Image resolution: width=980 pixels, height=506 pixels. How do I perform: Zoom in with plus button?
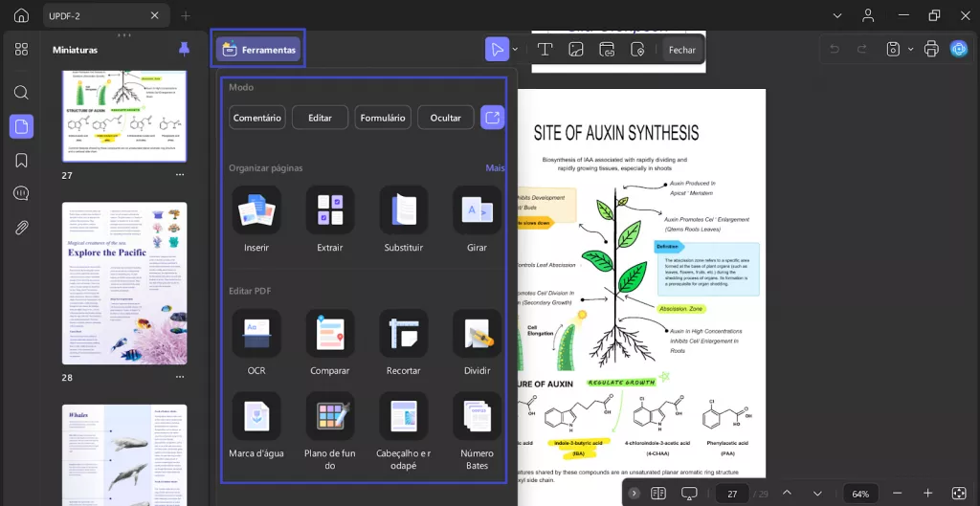coord(927,494)
